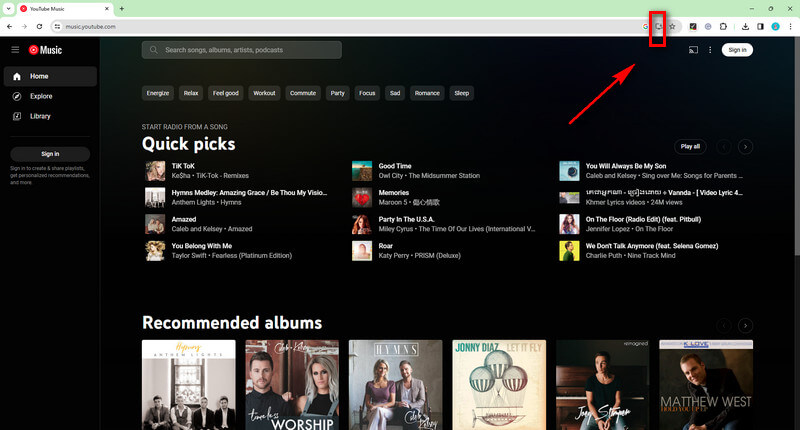Play Roar by Katy Perry thumbnail
This screenshot has height=430, width=800.
[x=362, y=250]
